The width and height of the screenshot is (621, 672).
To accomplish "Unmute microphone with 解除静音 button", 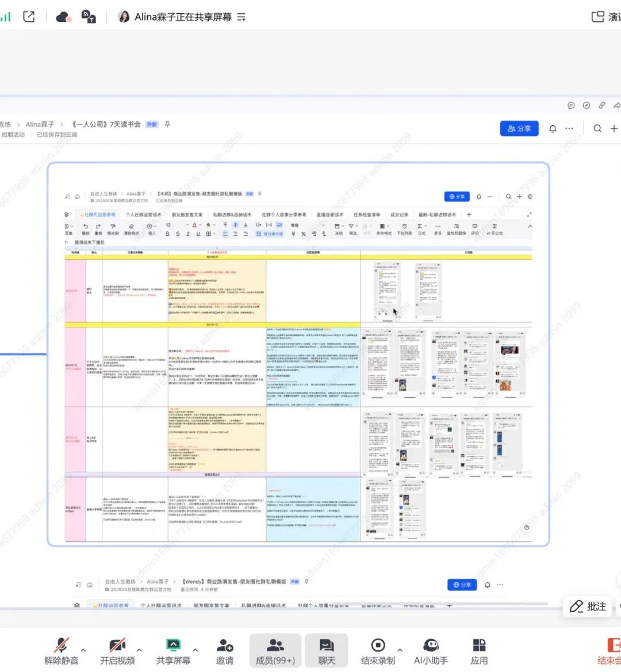I will pyautogui.click(x=61, y=651).
